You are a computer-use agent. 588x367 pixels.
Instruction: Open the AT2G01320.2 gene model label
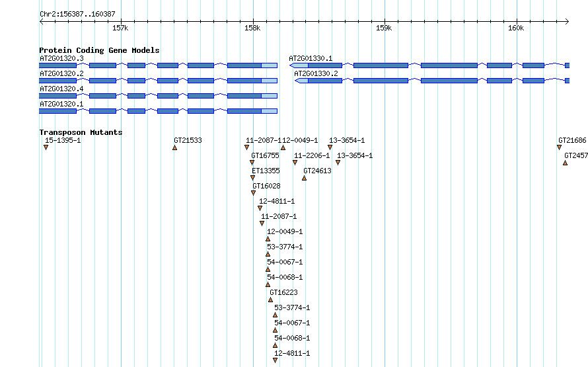(x=61, y=73)
